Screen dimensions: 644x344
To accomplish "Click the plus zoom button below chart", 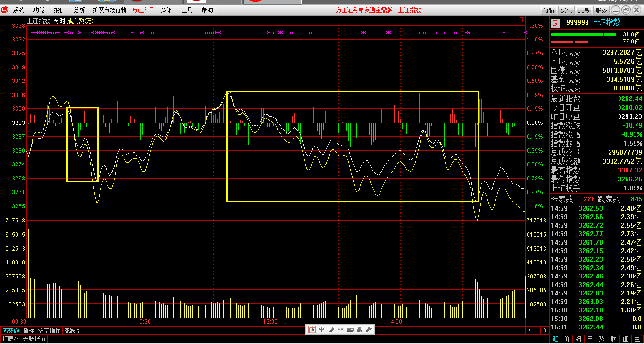I will 529,331.
